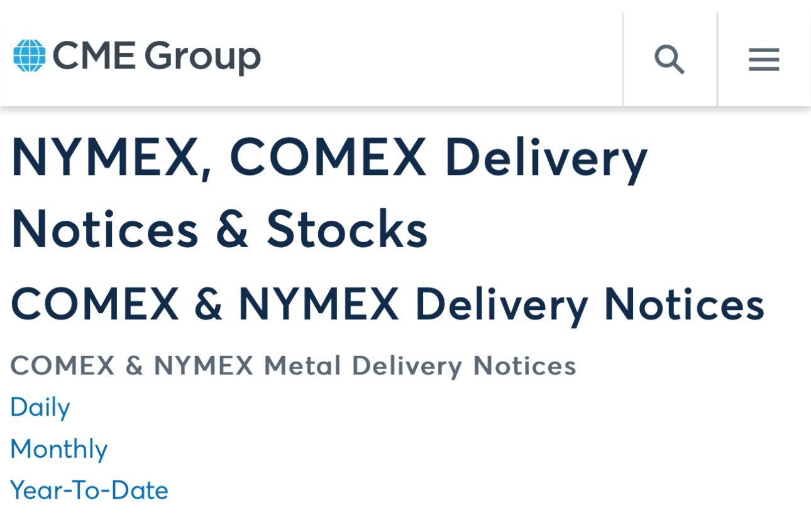Viewport: 811px width, 532px height.
Task: Open the hamburger navigation menu
Action: pos(764,60)
